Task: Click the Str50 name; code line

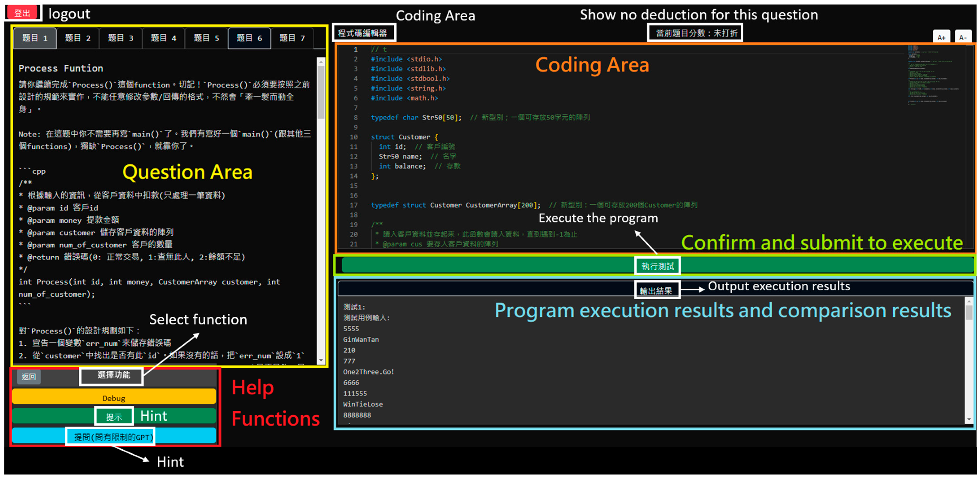Action: click(x=417, y=156)
